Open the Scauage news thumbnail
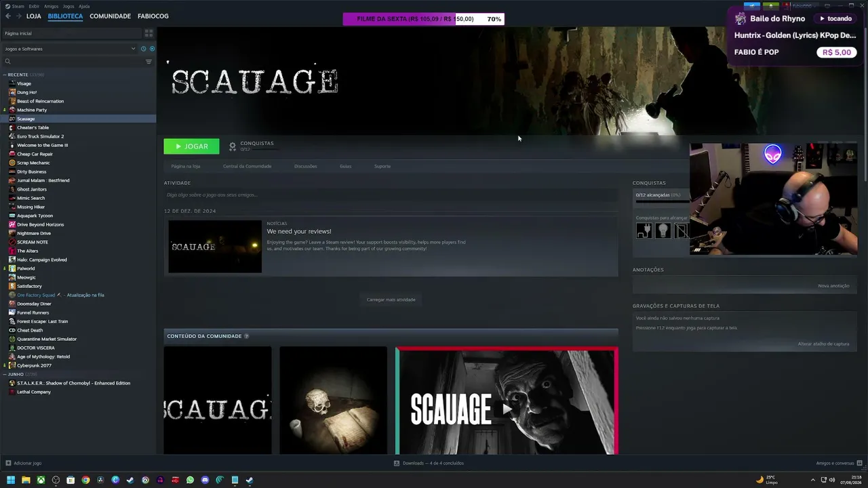 click(215, 247)
